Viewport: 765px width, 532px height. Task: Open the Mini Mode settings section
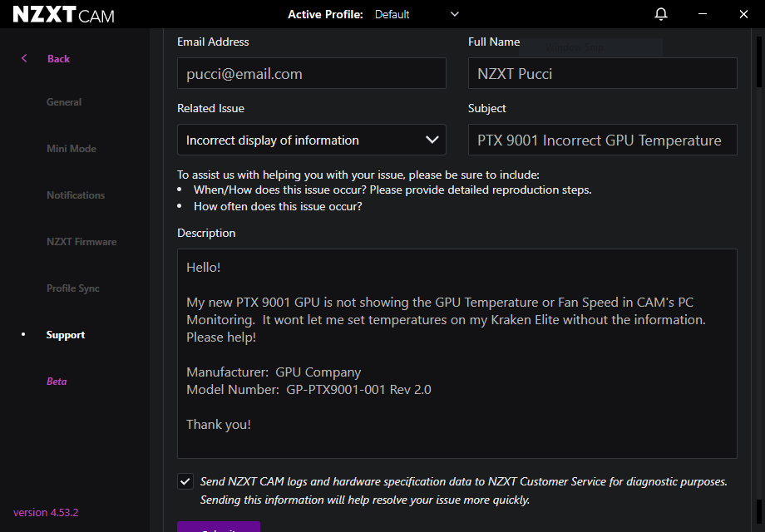(x=72, y=149)
